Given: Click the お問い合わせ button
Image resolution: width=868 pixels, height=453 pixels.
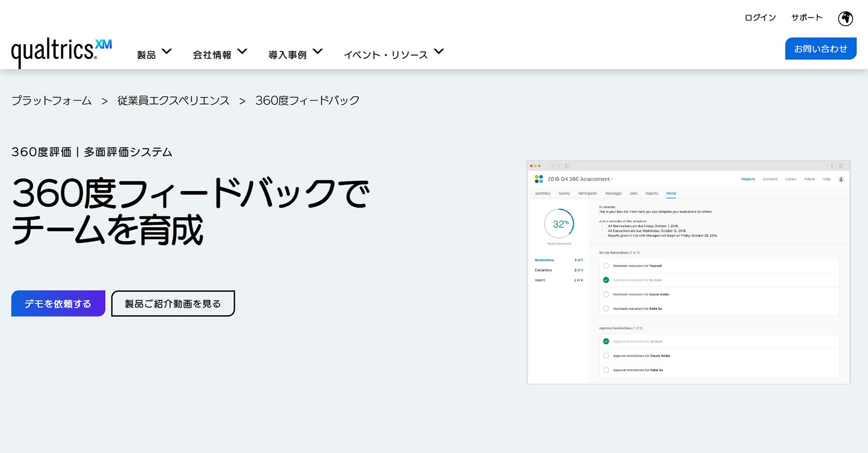Looking at the screenshot, I should [x=821, y=49].
